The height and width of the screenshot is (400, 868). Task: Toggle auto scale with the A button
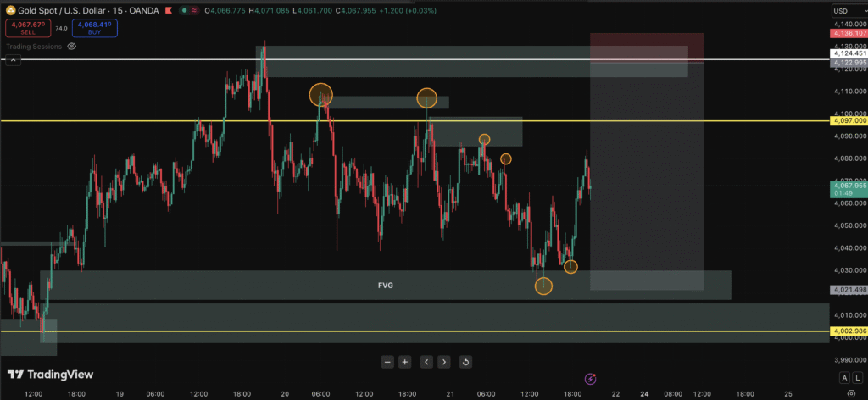click(x=844, y=377)
